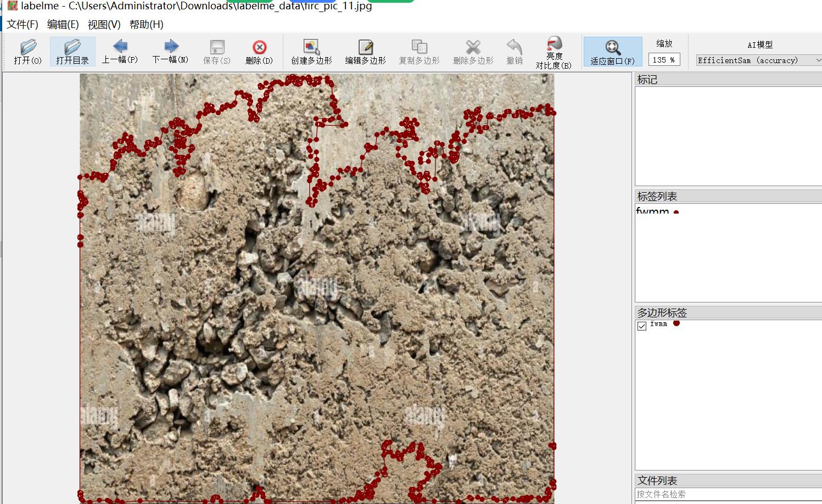Screen dimensions: 822x504
Task: Go to previous image (上一幅)
Action: pyautogui.click(x=120, y=52)
